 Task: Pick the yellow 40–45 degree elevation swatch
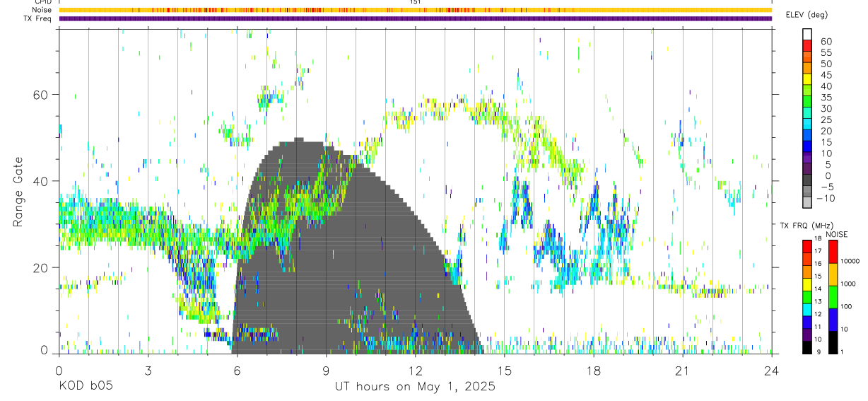click(x=807, y=81)
